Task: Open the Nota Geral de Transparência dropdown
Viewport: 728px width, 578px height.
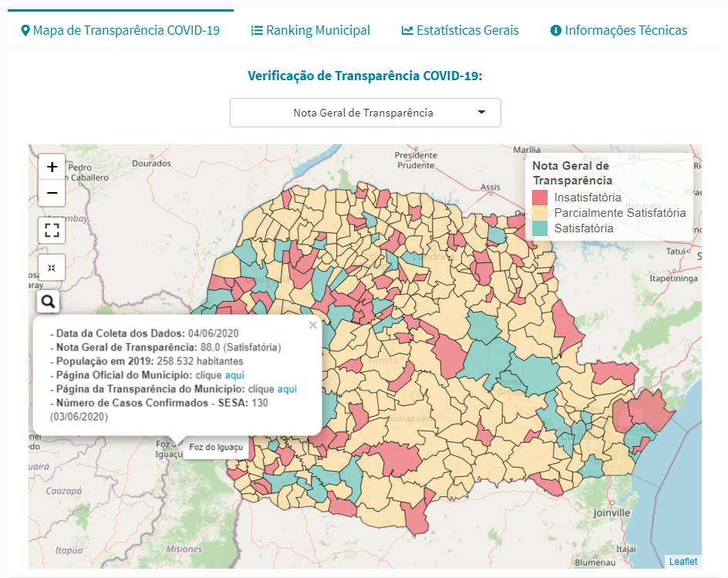Action: (x=365, y=113)
